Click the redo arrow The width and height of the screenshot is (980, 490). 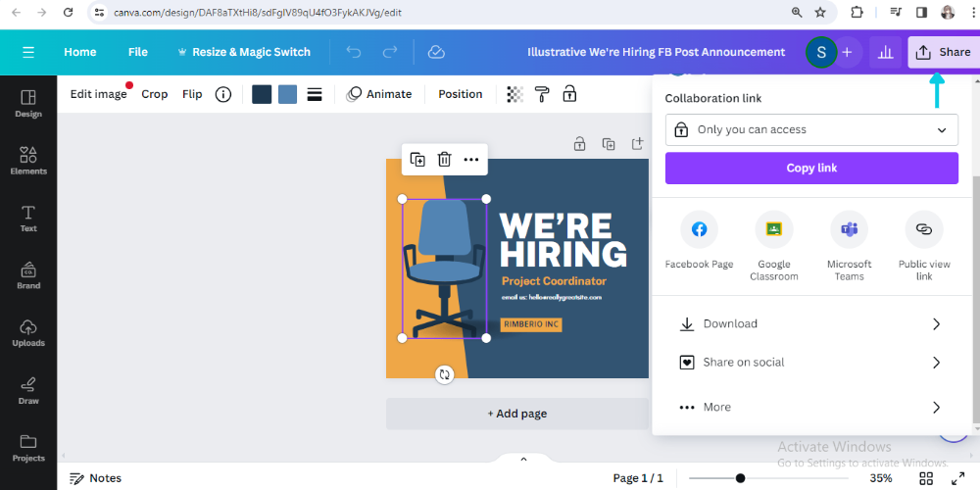[x=390, y=52]
